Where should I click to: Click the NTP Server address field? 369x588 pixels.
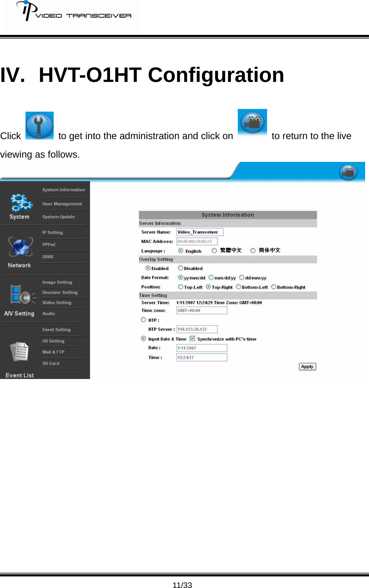point(197,329)
